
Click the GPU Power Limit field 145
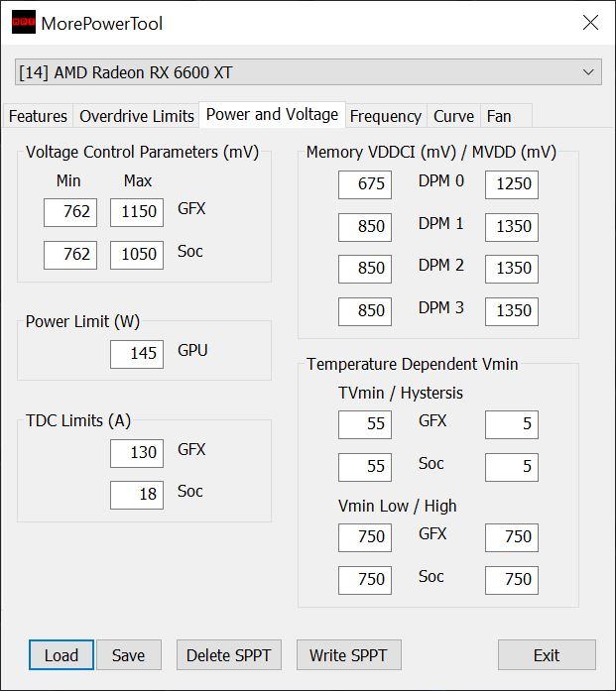(x=137, y=354)
